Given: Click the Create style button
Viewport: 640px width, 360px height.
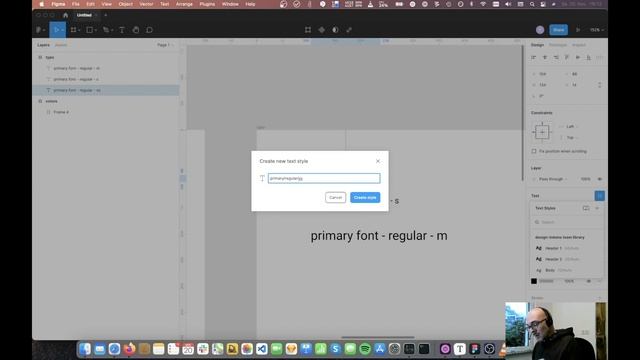Looking at the screenshot, I should pyautogui.click(x=365, y=198).
